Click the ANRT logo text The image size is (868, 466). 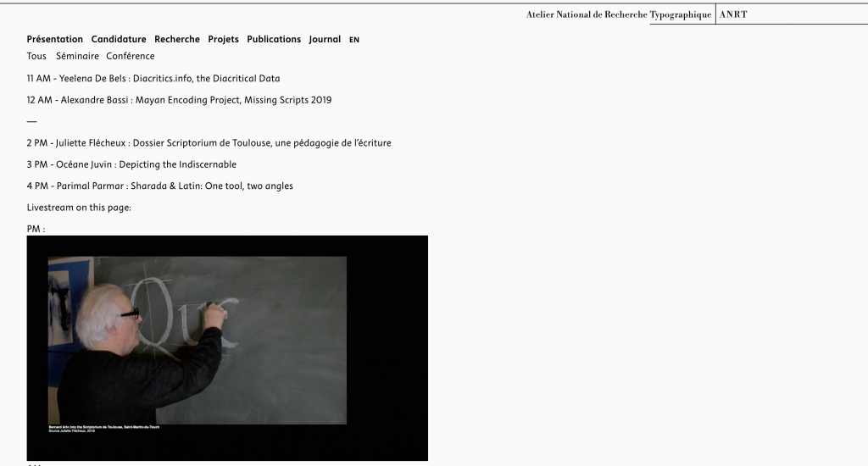[x=733, y=14]
